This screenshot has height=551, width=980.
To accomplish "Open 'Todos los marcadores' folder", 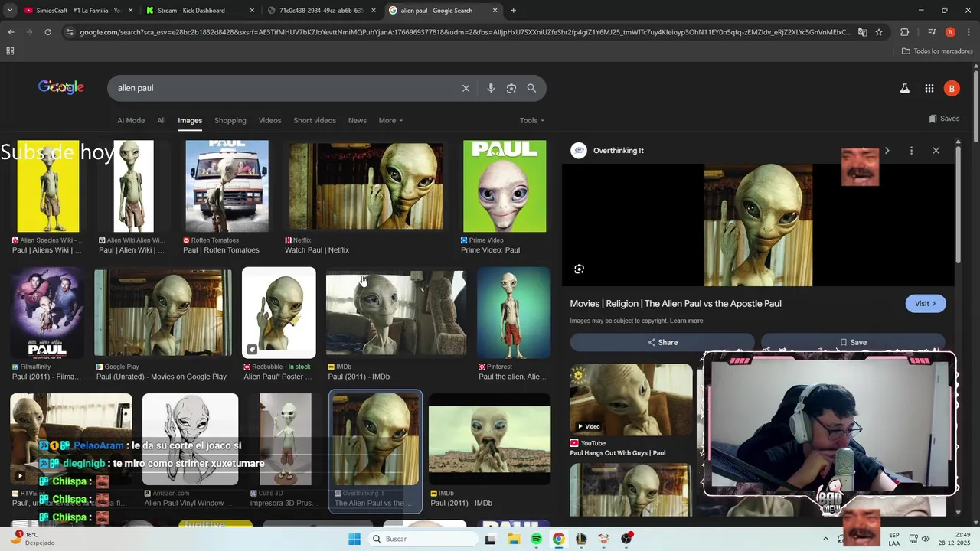I will (937, 51).
